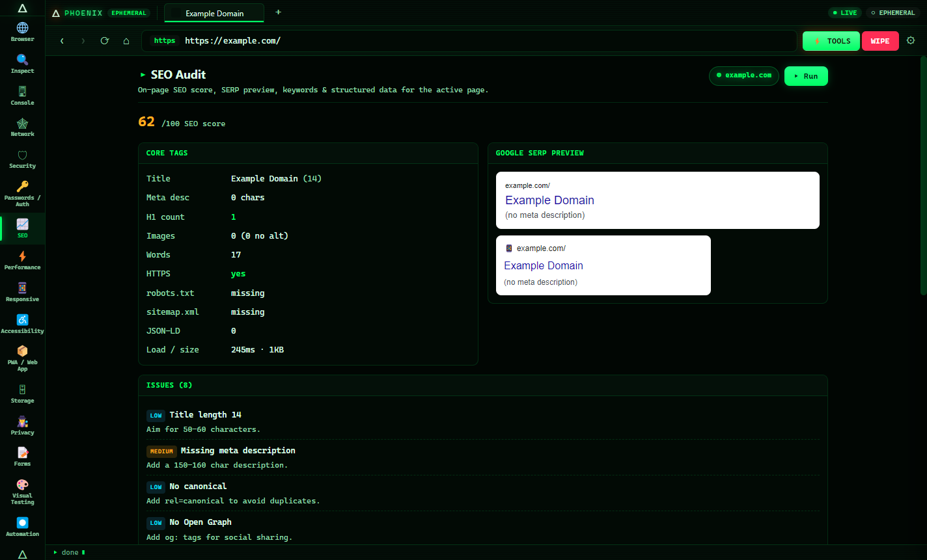Click the triangle icon at sidebar bottom

tap(22, 554)
